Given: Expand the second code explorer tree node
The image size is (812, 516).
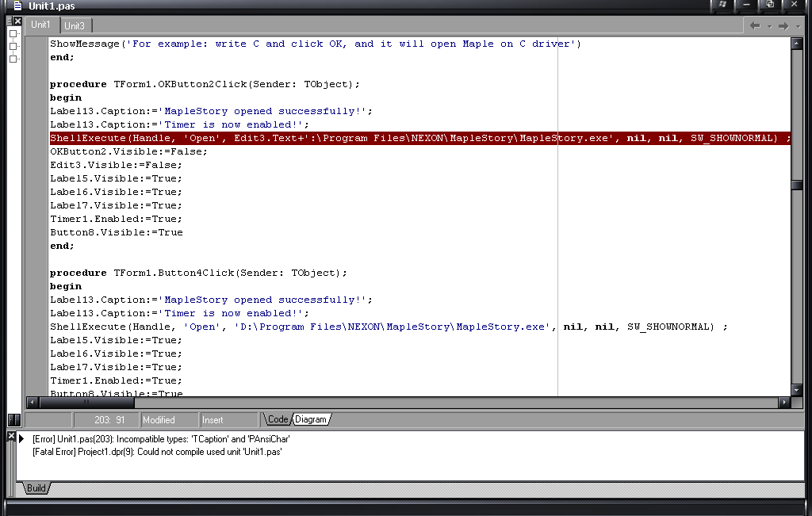Looking at the screenshot, I should click(13, 46).
